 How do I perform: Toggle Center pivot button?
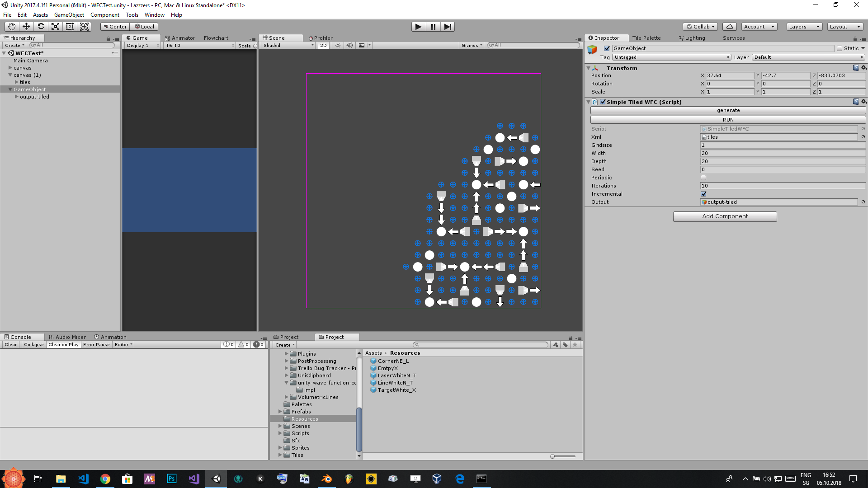[x=115, y=27]
